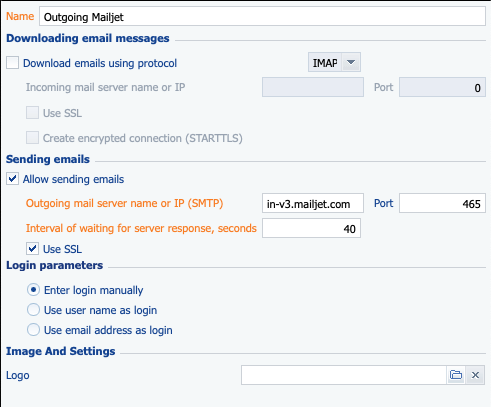Select the IMAP protocol combo box

click(334, 62)
